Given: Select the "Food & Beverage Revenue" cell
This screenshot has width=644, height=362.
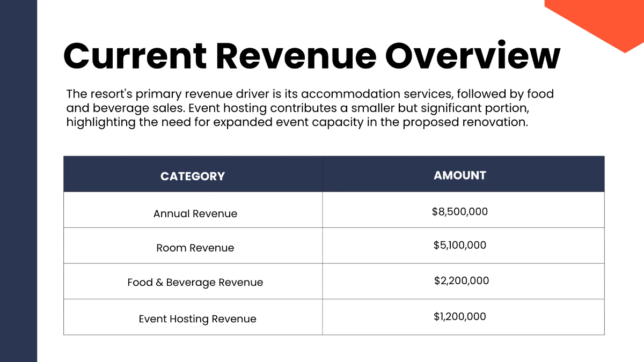Looking at the screenshot, I should (195, 282).
